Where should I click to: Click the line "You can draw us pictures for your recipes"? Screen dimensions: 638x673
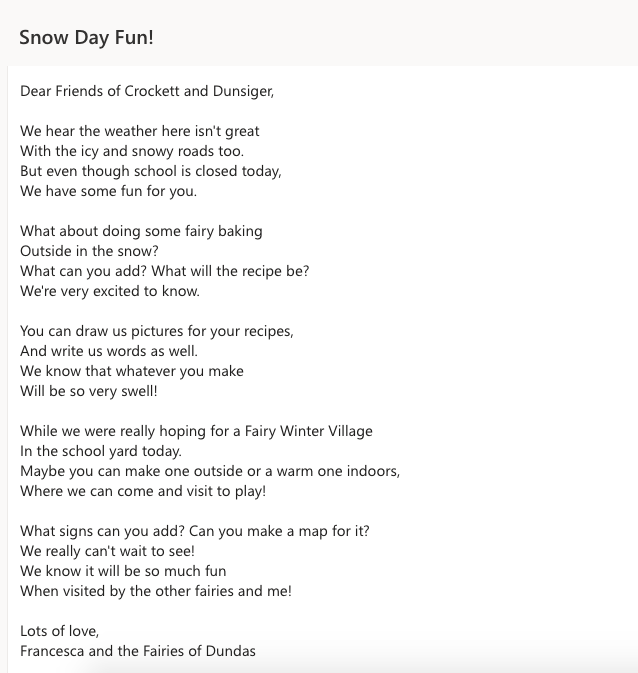point(156,331)
